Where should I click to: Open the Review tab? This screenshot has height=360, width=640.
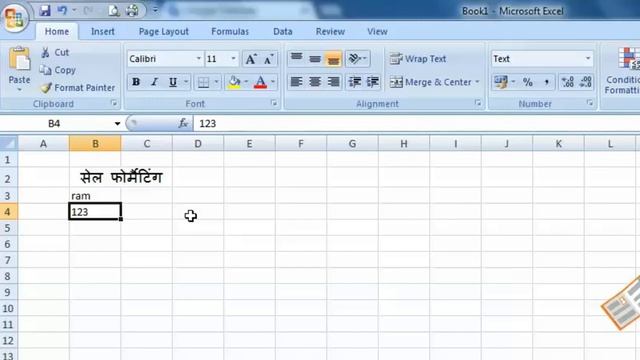(330, 31)
